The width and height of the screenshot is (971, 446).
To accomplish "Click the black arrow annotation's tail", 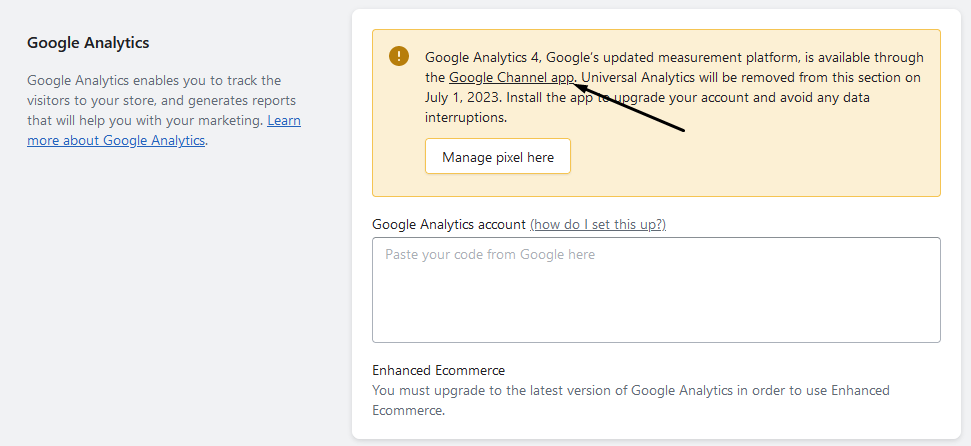I will click(x=682, y=130).
